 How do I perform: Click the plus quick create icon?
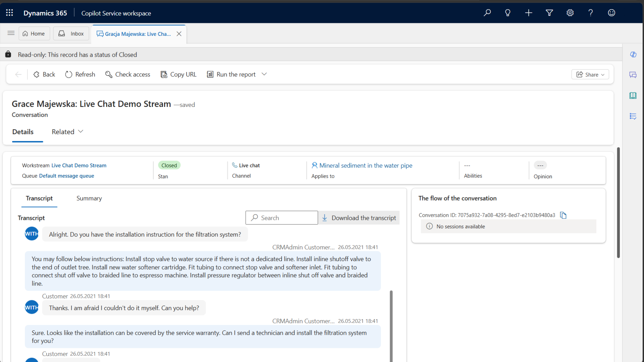529,13
